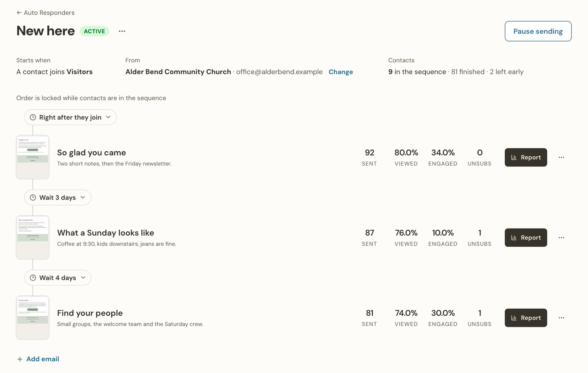The height and width of the screenshot is (373, 588).
Task: Open more options for Find your people
Action: tap(561, 318)
